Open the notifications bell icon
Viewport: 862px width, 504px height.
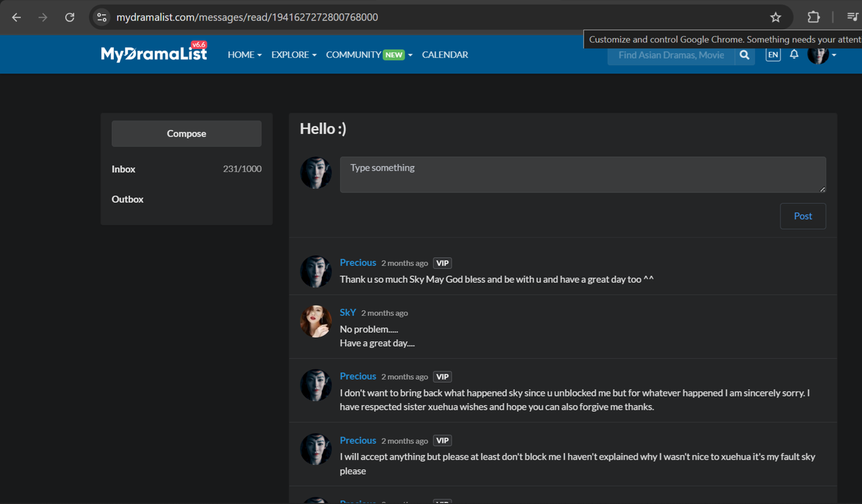pyautogui.click(x=794, y=55)
